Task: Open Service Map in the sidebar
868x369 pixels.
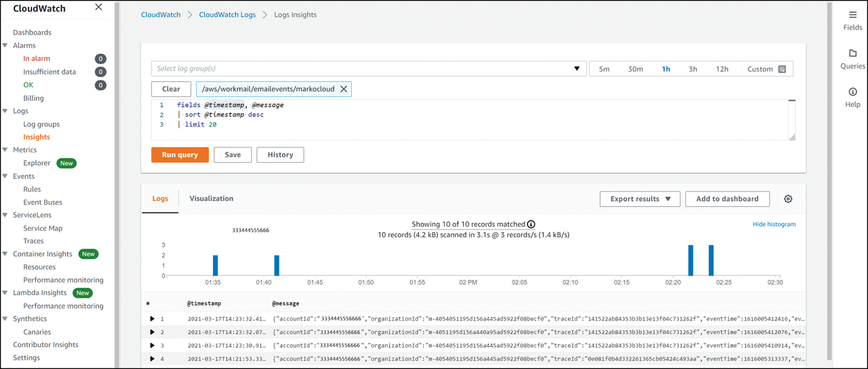Action: (43, 228)
